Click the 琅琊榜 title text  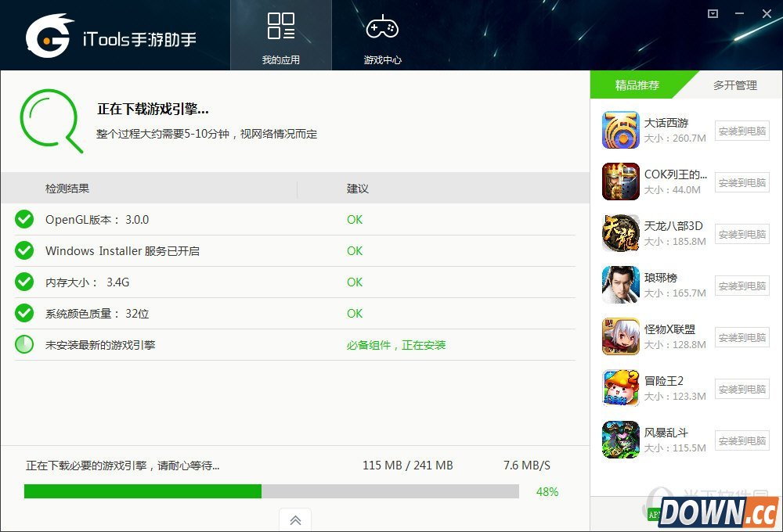(661, 278)
